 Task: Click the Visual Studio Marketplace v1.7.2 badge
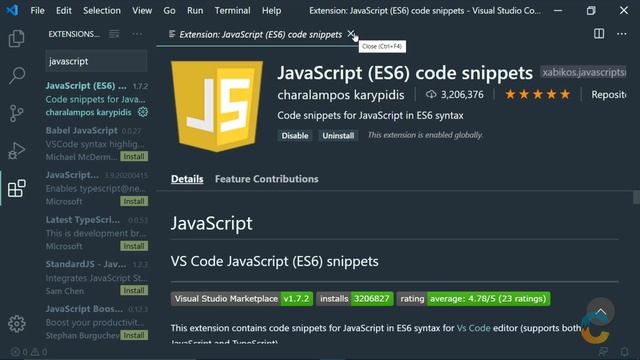tap(242, 299)
